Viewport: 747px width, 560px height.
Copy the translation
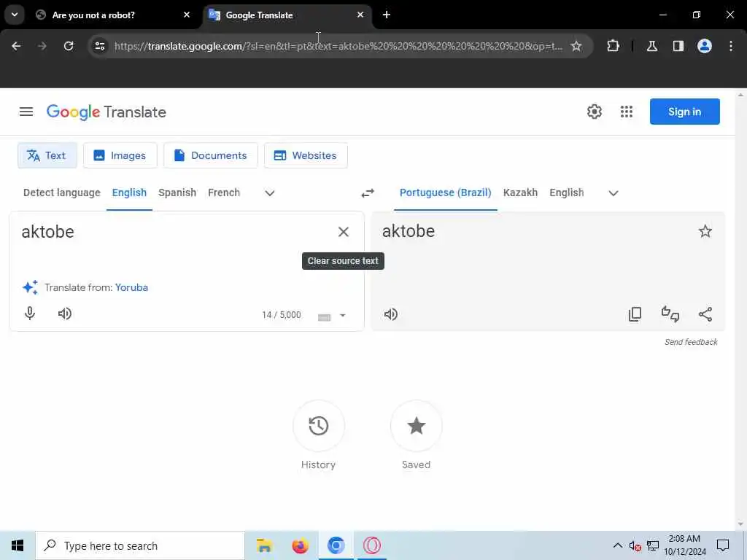pyautogui.click(x=635, y=314)
